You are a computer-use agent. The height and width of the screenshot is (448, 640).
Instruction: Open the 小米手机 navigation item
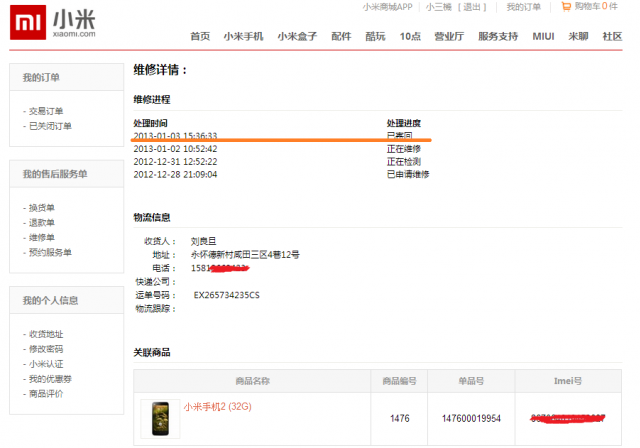pyautogui.click(x=243, y=36)
